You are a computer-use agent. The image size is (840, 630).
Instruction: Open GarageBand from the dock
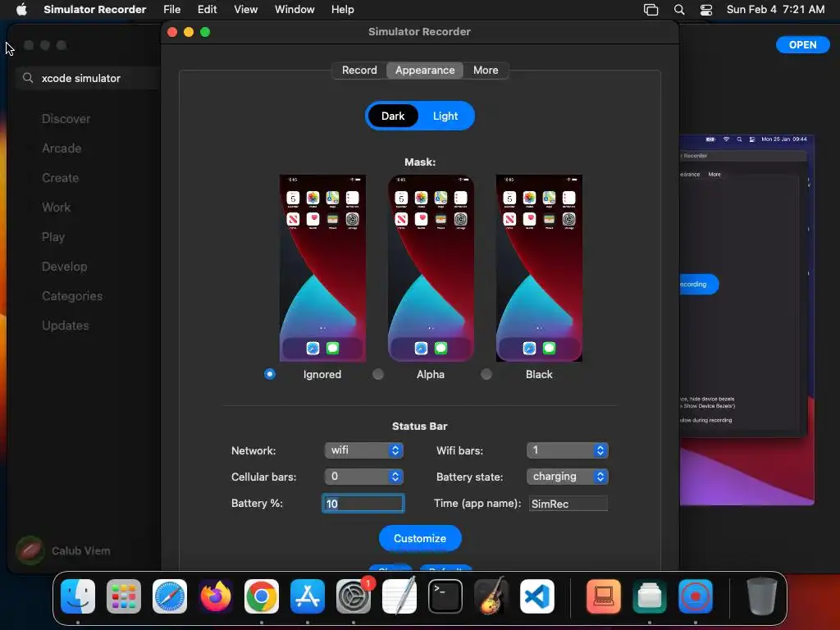(491, 596)
